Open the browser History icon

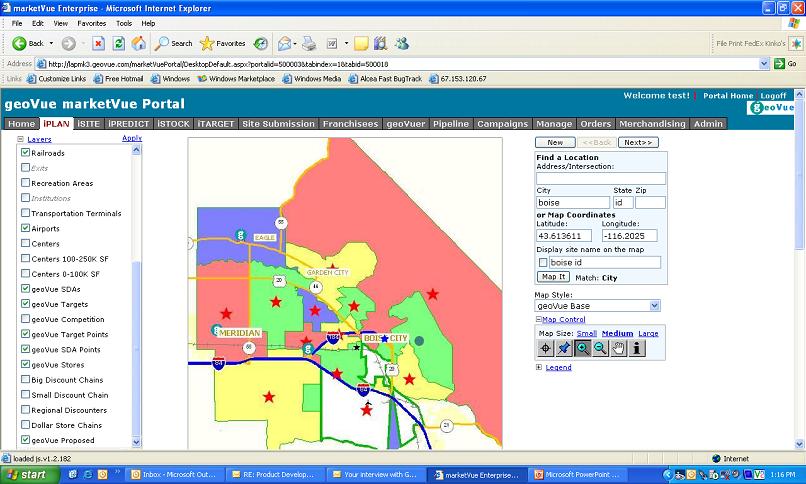tap(261, 44)
